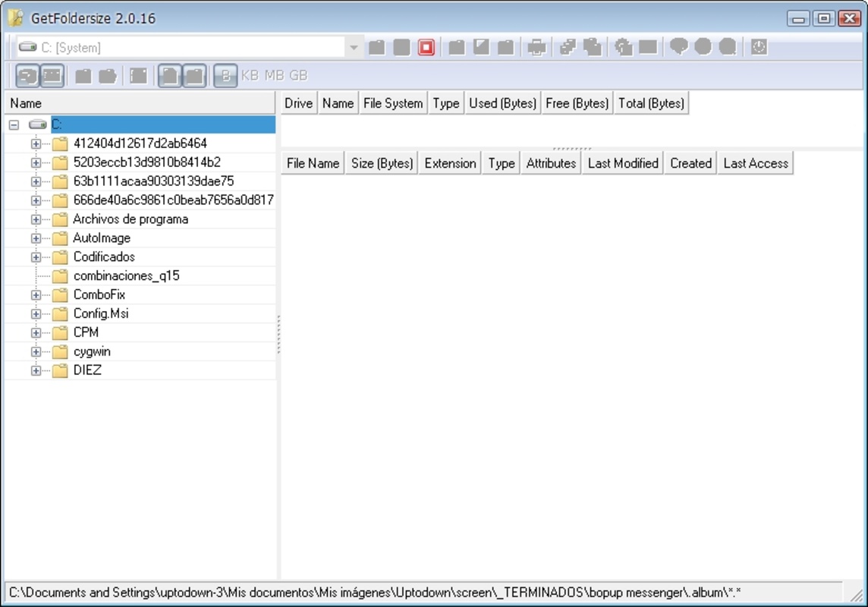Image resolution: width=868 pixels, height=607 pixels.
Task: Collapse the C: drive tree node
Action: pos(14,124)
